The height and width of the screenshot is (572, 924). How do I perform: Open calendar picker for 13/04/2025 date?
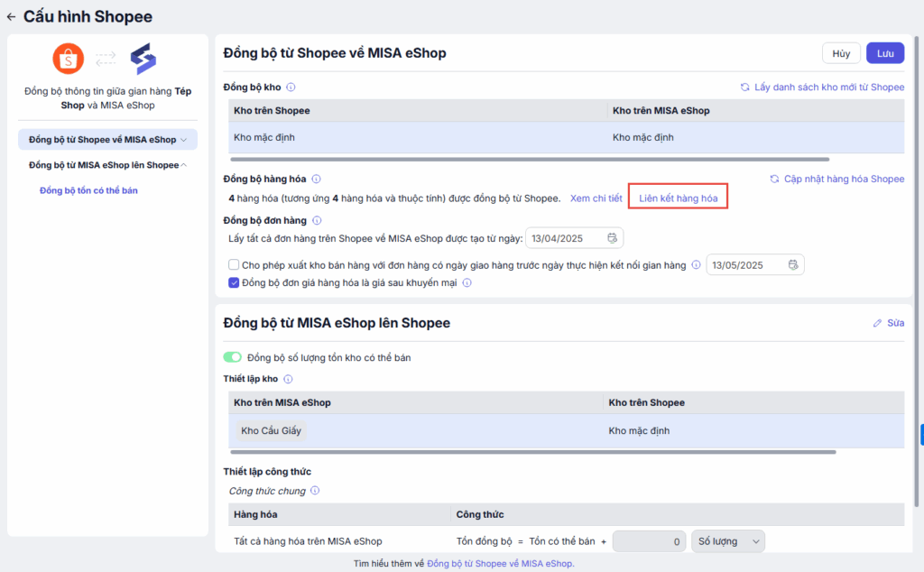(x=612, y=238)
